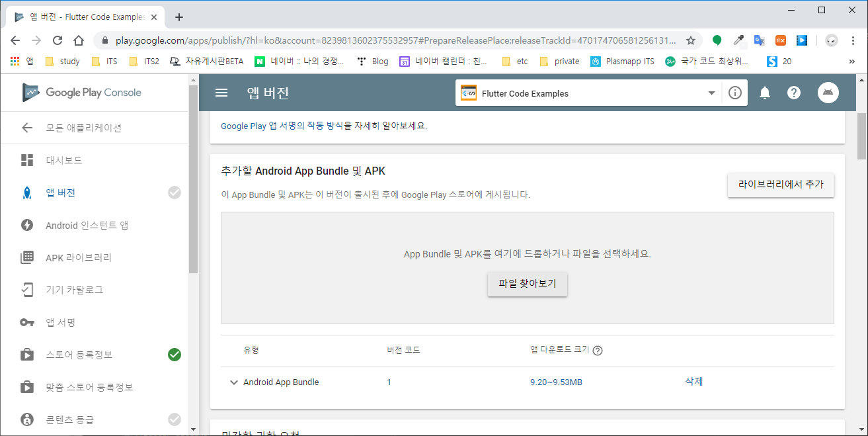Go back to 모든 애플리케이션
The image size is (868, 436).
[83, 128]
